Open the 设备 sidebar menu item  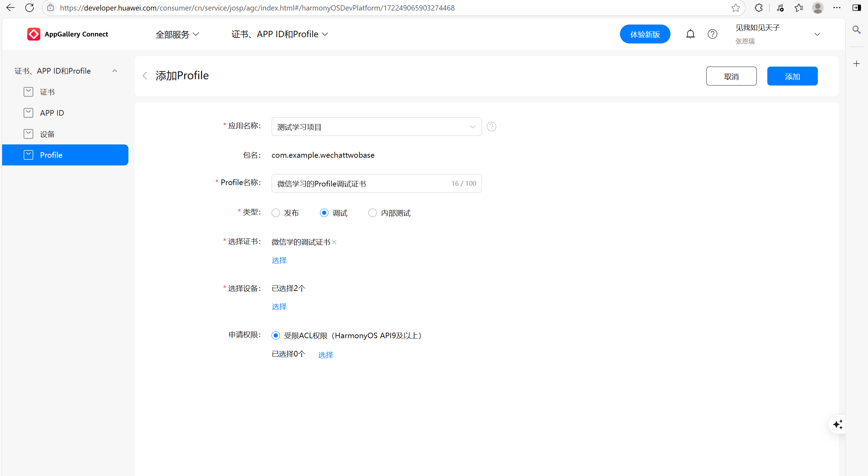47,134
